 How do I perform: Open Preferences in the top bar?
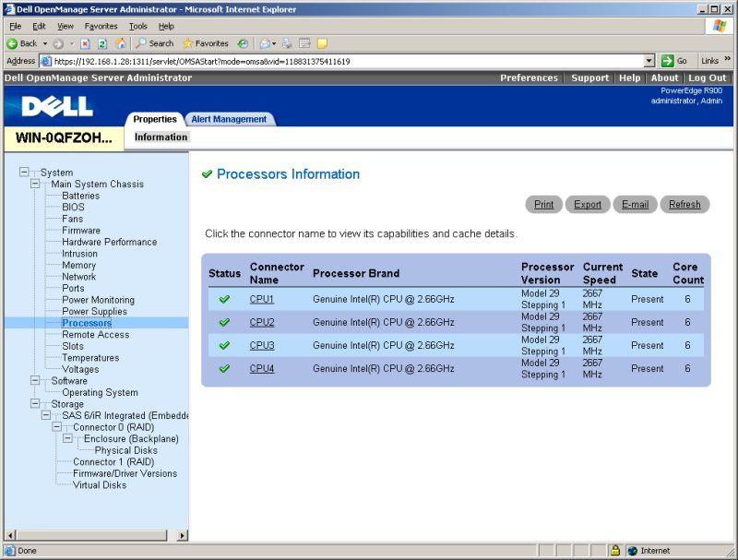529,78
